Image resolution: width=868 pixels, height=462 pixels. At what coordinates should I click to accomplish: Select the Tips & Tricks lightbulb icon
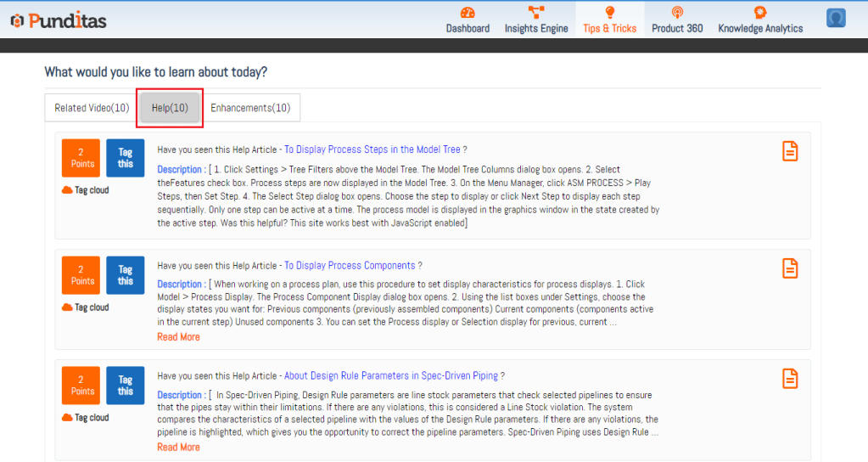[x=609, y=13]
